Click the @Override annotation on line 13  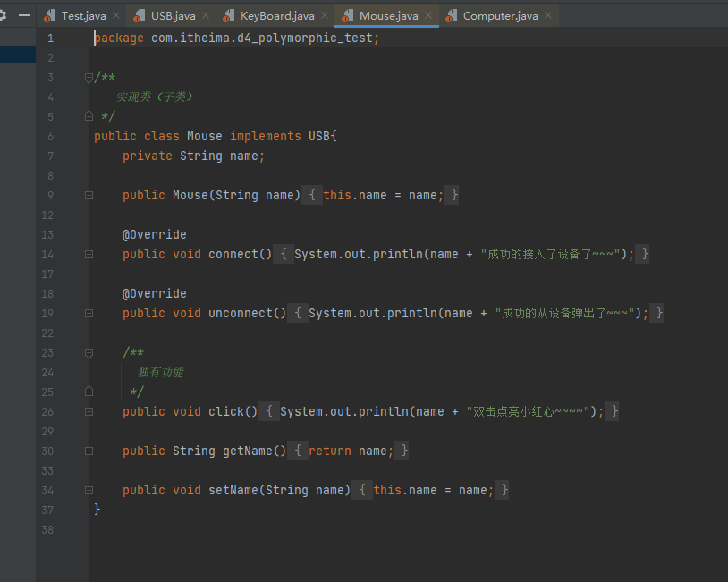pos(154,235)
